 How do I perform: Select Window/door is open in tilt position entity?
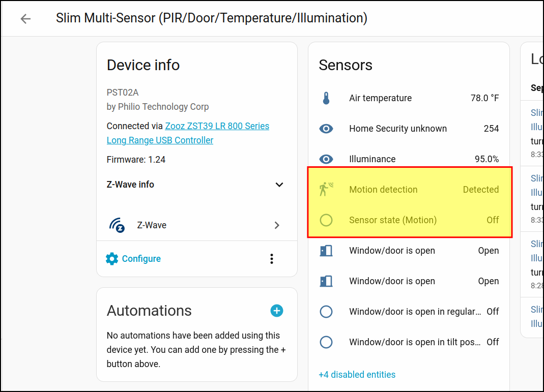[x=414, y=342]
